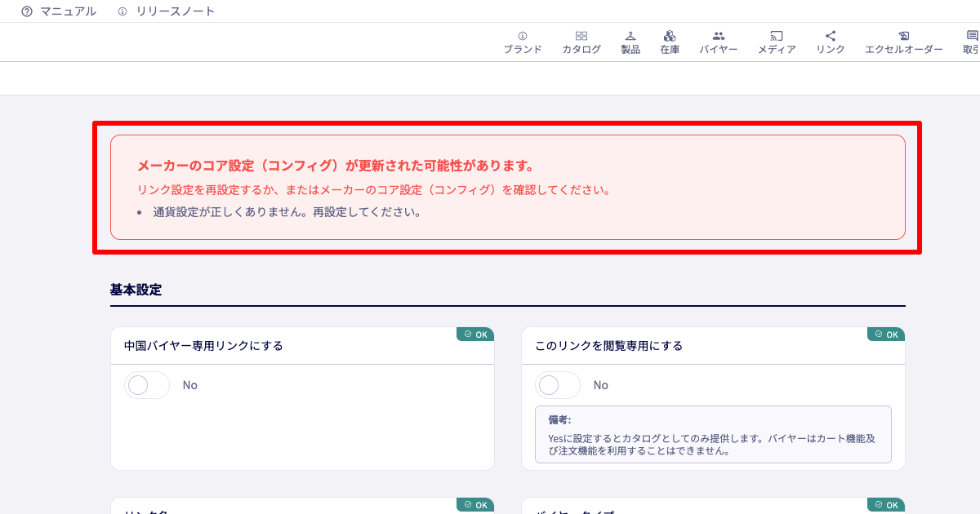Select the メーカーのコア設定 alert title

(336, 166)
